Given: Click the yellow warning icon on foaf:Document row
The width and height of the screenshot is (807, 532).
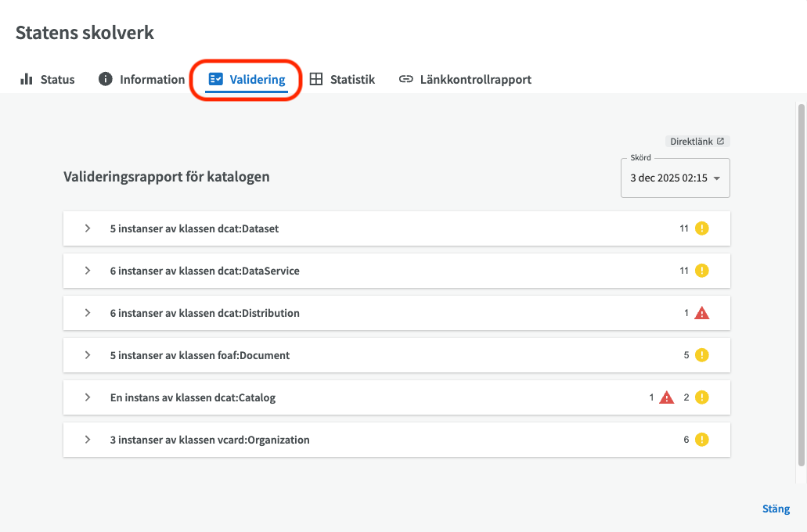Looking at the screenshot, I should click(702, 355).
